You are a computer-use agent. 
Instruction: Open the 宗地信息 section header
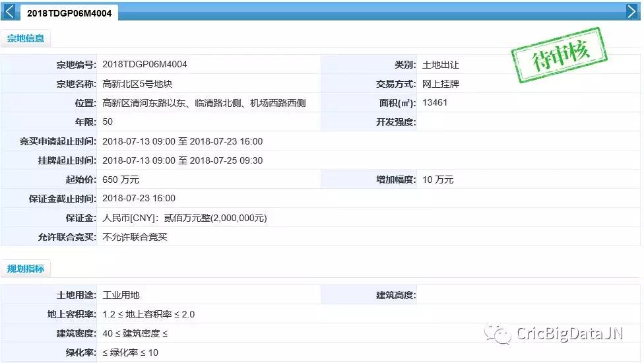[26, 38]
